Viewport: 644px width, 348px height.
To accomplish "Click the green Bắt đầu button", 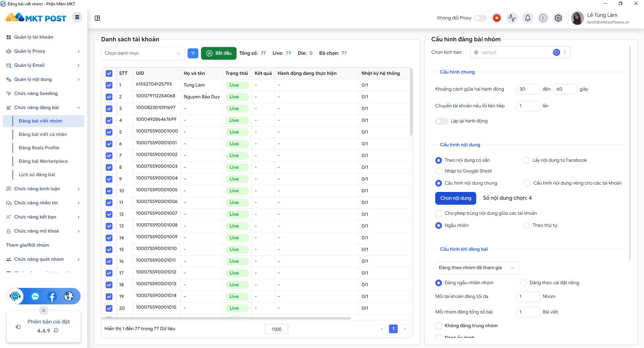I will coord(219,53).
